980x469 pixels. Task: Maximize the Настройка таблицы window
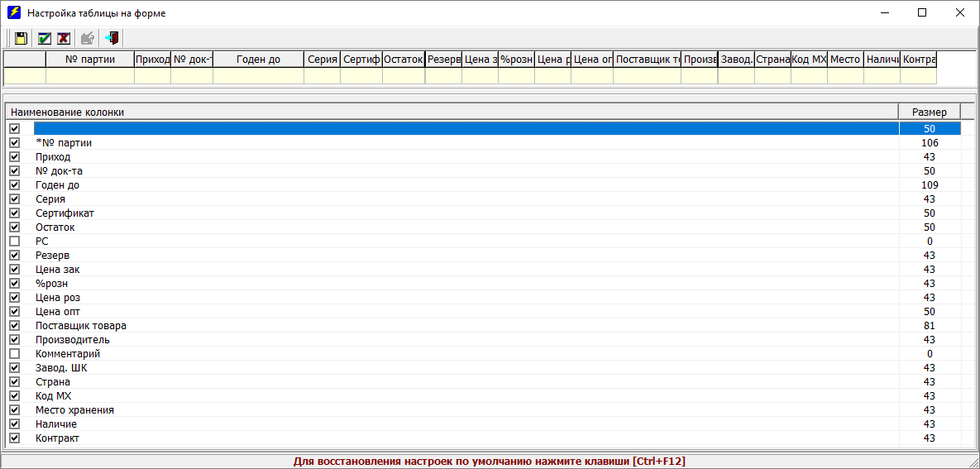click(x=922, y=13)
